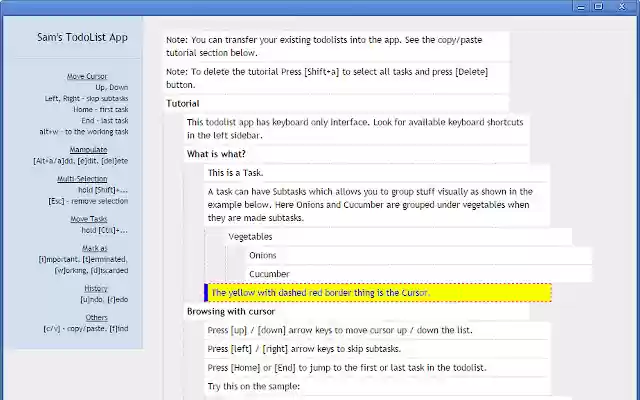
Task: Click "alt+w - to the working task" text
Action: click(x=84, y=131)
